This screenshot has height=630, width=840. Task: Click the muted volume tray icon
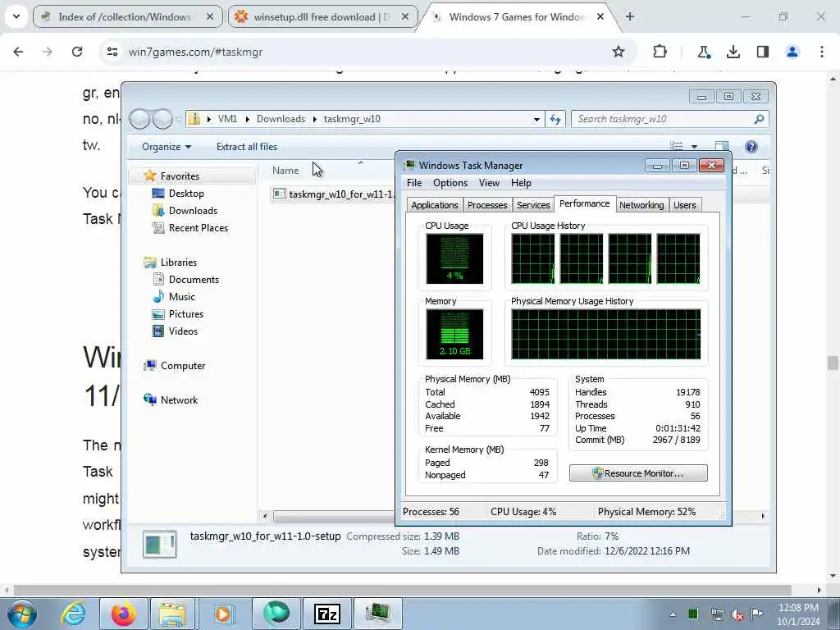click(x=737, y=614)
